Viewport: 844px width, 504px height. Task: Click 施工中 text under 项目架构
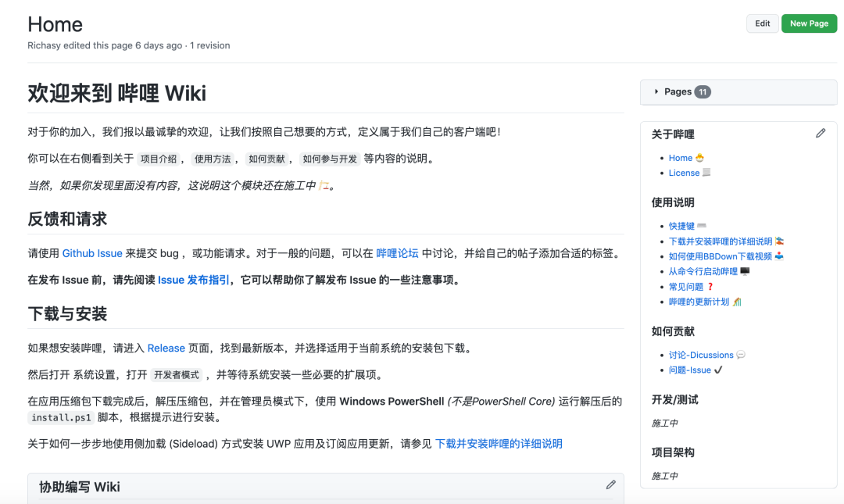point(664,476)
